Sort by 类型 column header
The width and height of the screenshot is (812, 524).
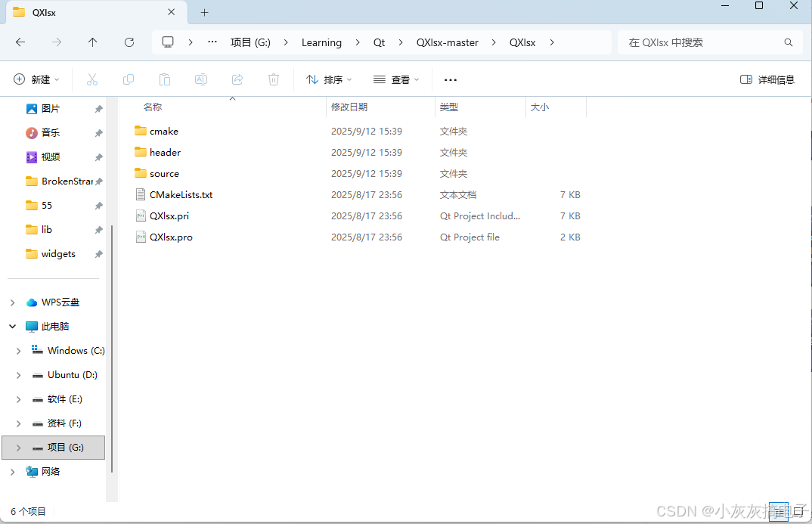coord(448,107)
